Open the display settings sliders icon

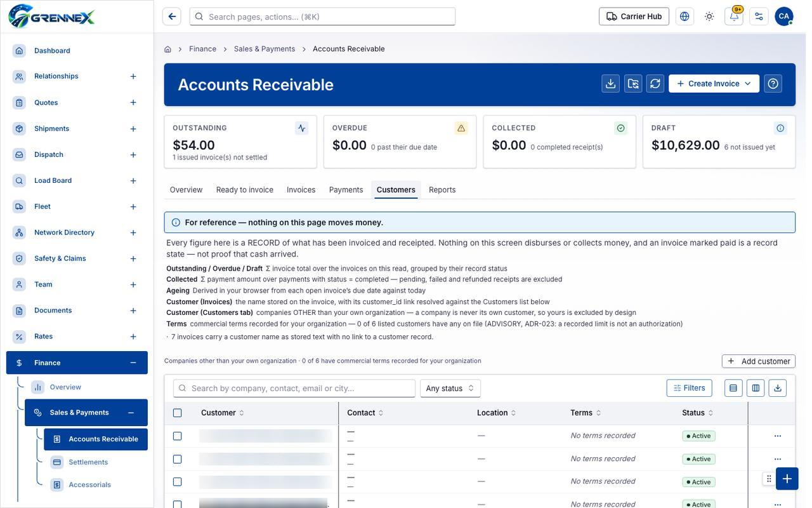(x=759, y=17)
